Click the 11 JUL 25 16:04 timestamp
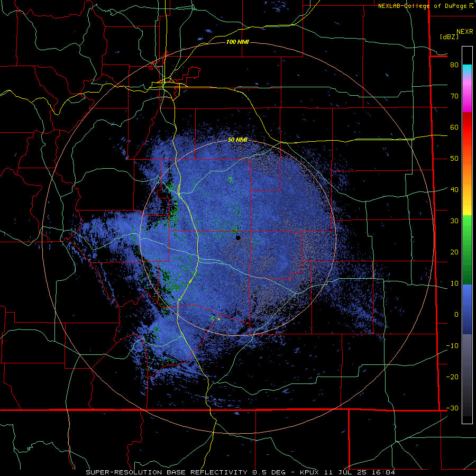476x476 pixels. click(360, 472)
